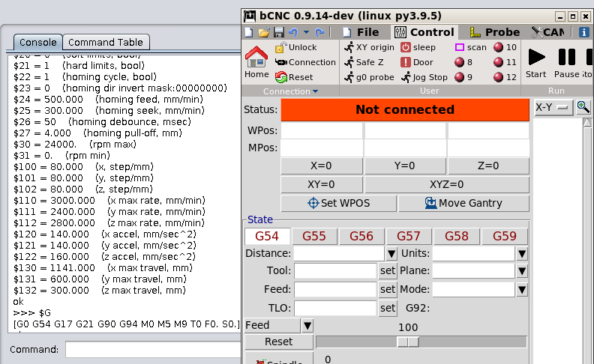Click the Tool input field

[x=335, y=271]
